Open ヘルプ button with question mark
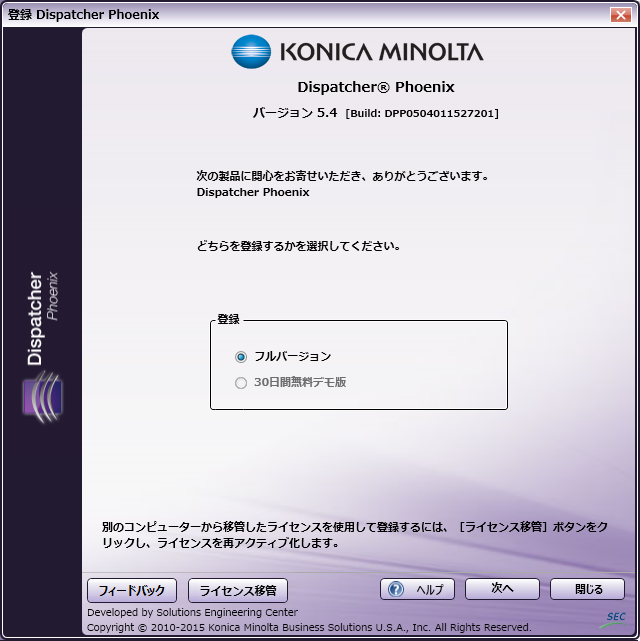This screenshot has width=640, height=641. 417,589
